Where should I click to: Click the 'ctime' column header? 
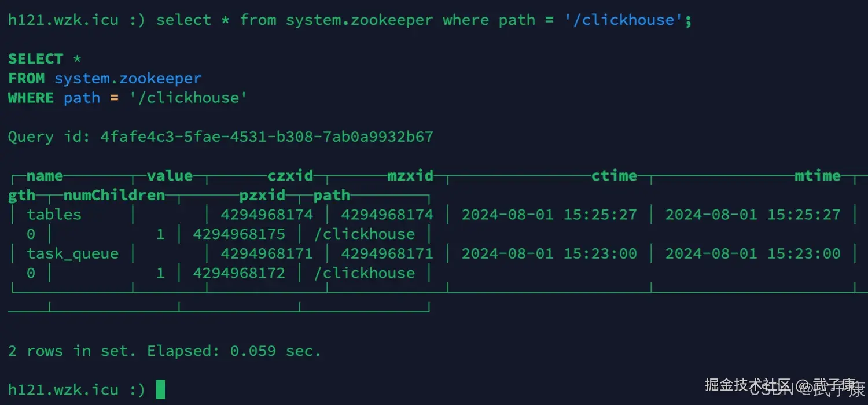click(614, 176)
